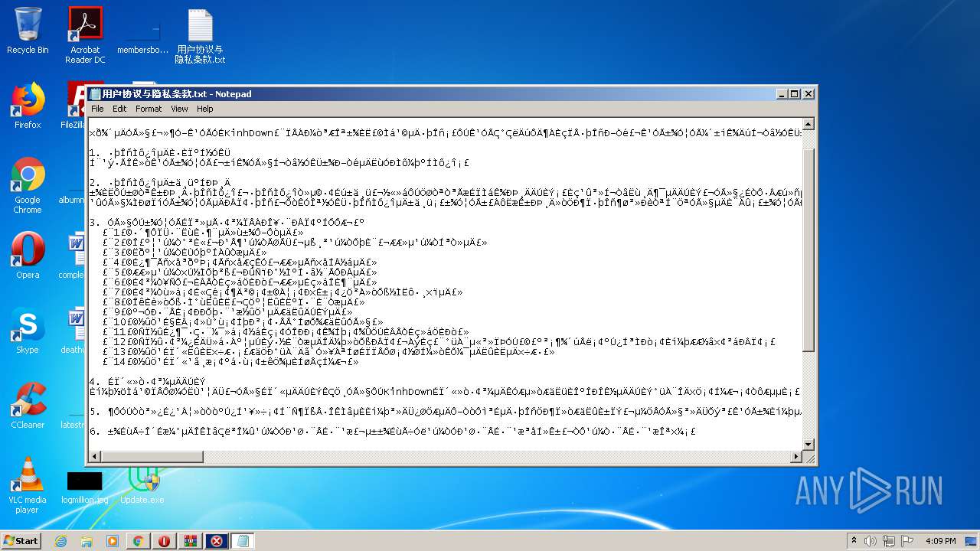980x551 pixels.
Task: Click the vertical scrollbar thumb
Action: coord(808,249)
